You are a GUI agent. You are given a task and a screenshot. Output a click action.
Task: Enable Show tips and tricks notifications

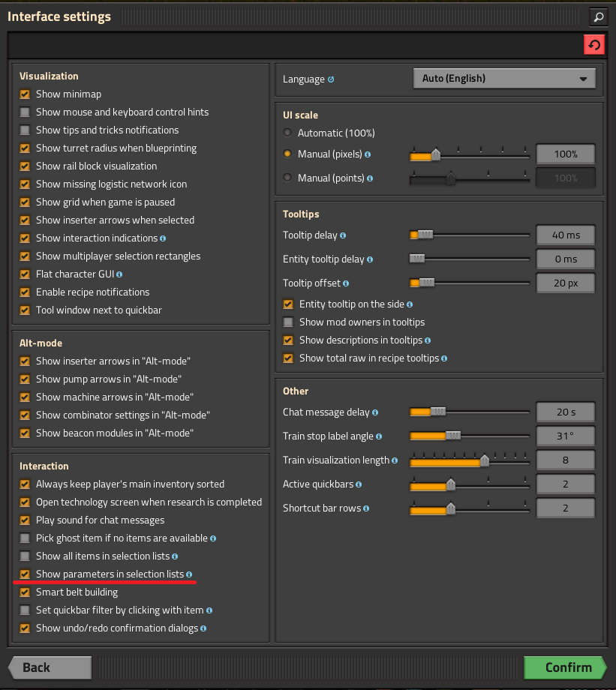pyautogui.click(x=25, y=130)
